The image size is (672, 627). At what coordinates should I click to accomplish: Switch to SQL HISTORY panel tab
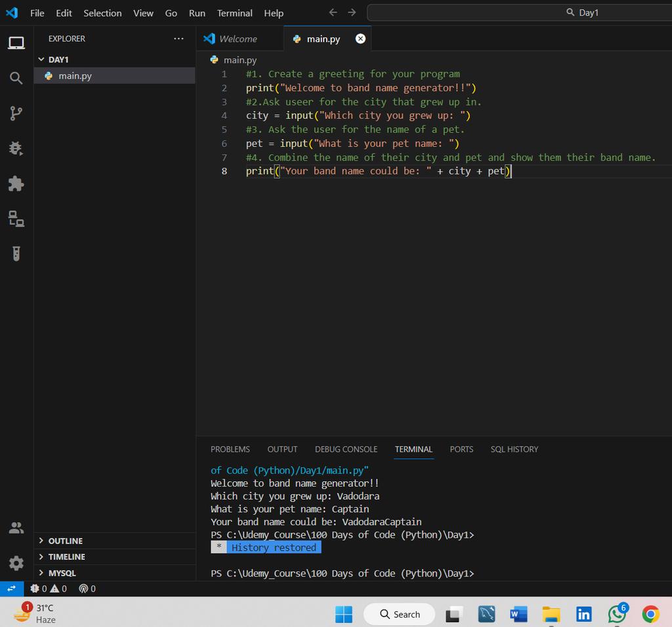514,449
